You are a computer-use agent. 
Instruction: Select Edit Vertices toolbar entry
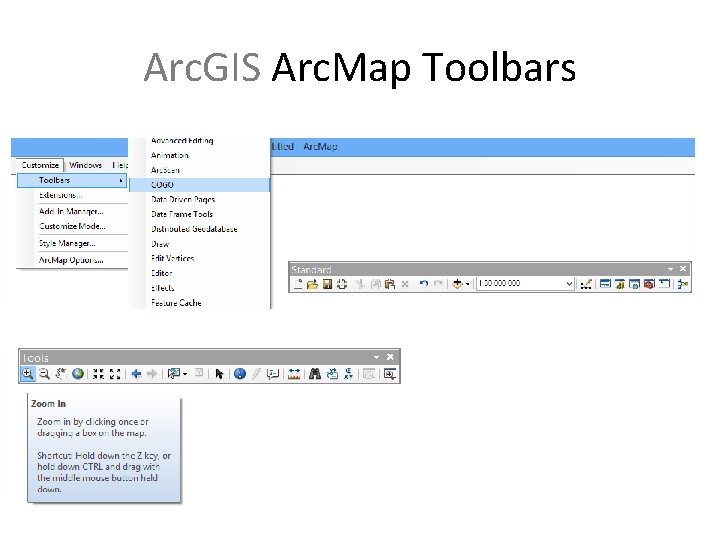click(173, 258)
